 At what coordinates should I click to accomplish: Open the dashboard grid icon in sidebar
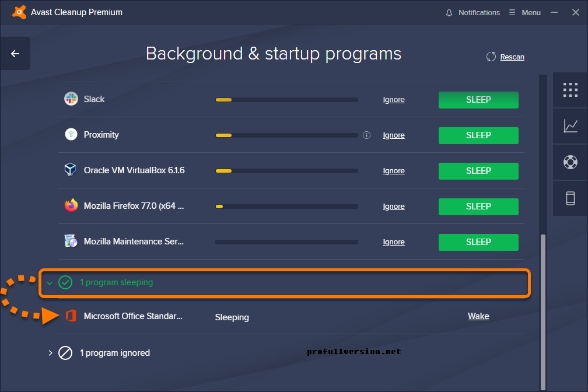tap(570, 90)
